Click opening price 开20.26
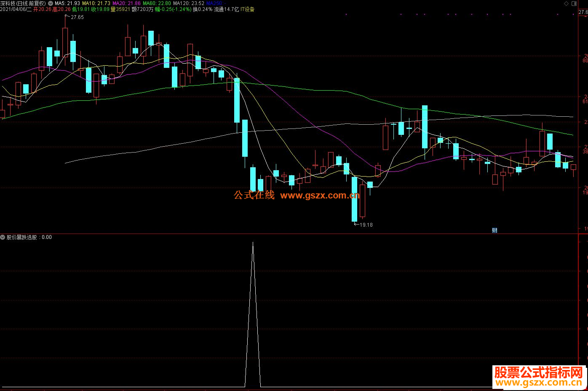Image resolution: width=588 pixels, height=391 pixels. click(x=42, y=9)
